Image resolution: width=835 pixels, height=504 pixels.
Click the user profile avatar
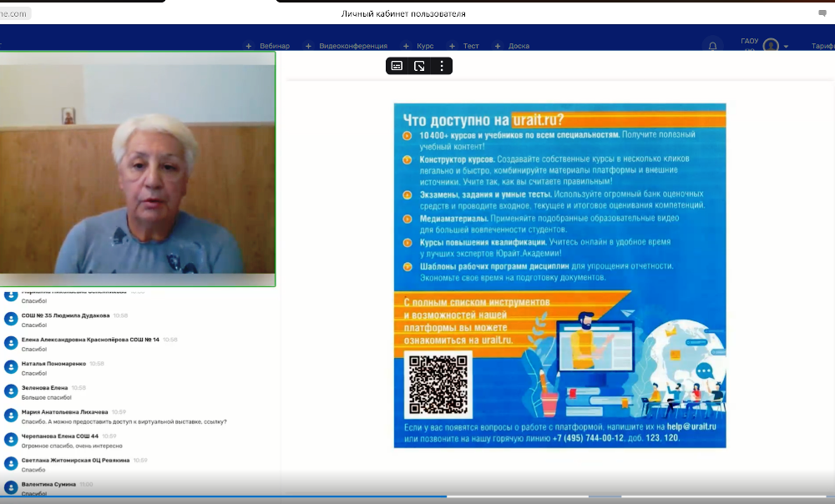771,46
